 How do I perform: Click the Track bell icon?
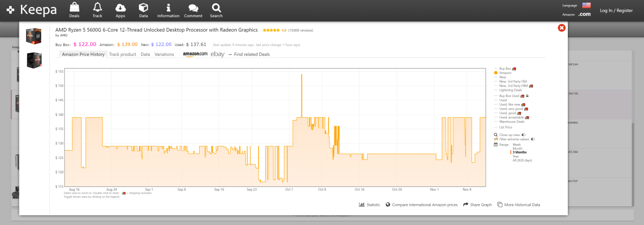click(97, 7)
